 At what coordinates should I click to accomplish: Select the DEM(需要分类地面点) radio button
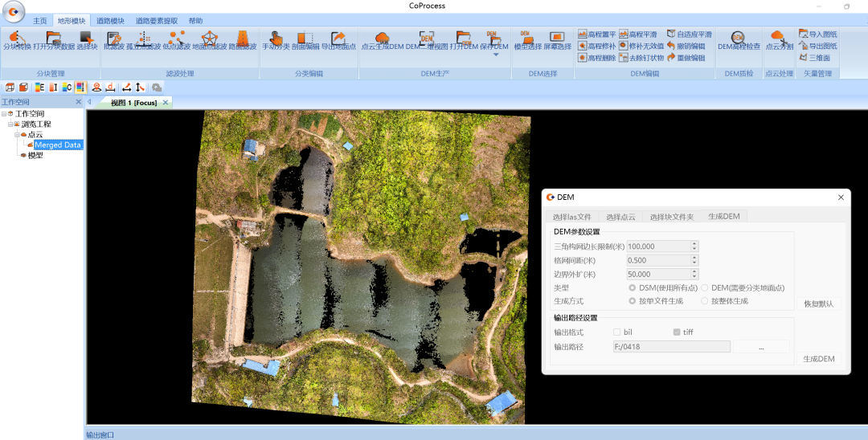[705, 287]
